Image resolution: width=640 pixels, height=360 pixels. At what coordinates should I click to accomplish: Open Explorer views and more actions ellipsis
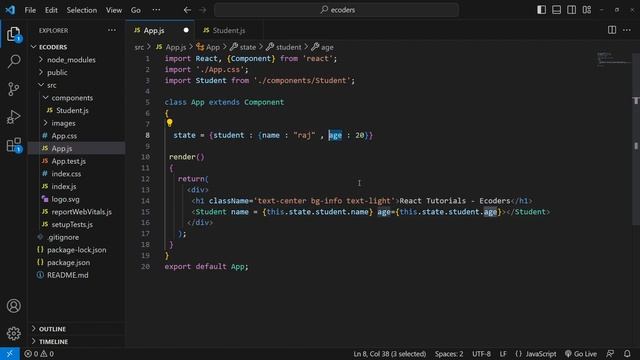click(112, 30)
